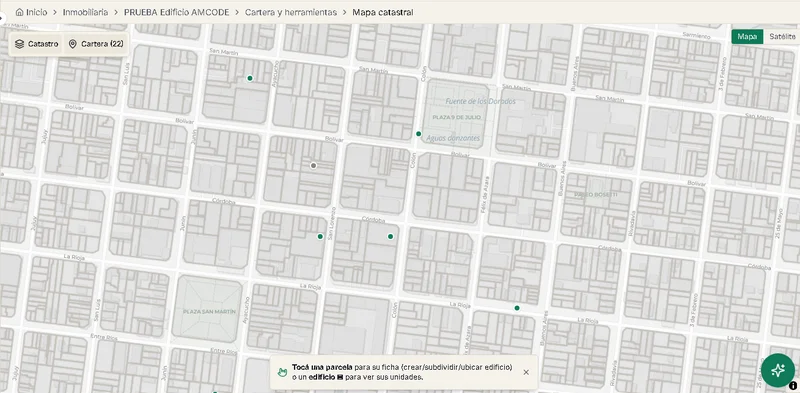The height and width of the screenshot is (393, 800).
Task: Select the gray marker between Bolívar and Córdoba
Action: [313, 165]
